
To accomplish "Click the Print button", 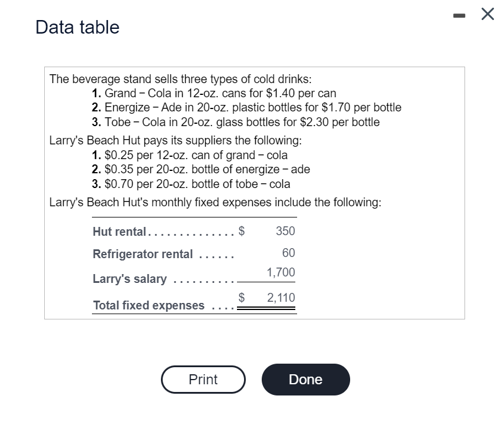I will point(203,380).
